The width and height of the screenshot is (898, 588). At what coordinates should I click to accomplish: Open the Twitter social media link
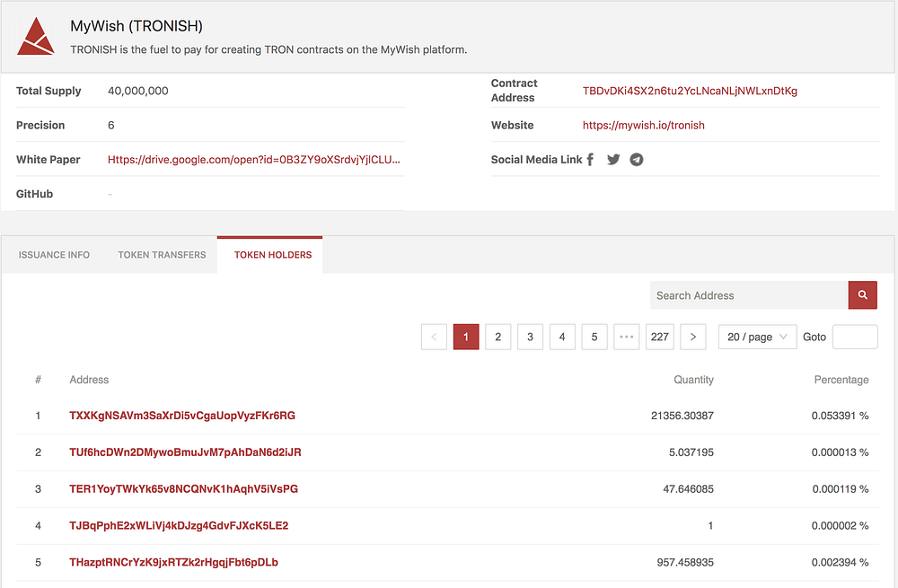tap(613, 160)
